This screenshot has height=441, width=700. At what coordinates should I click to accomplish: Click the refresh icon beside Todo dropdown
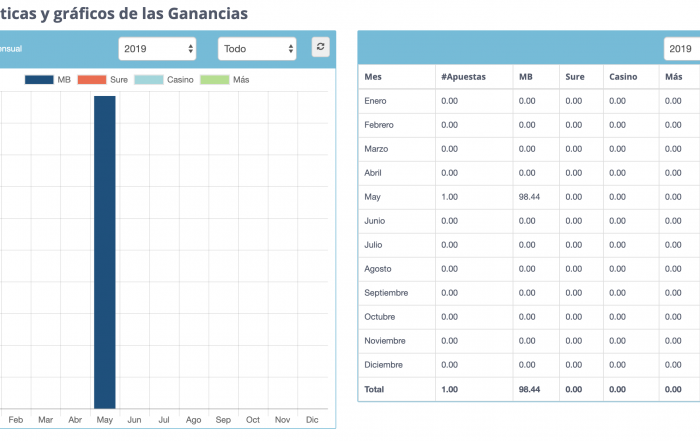tap(320, 47)
